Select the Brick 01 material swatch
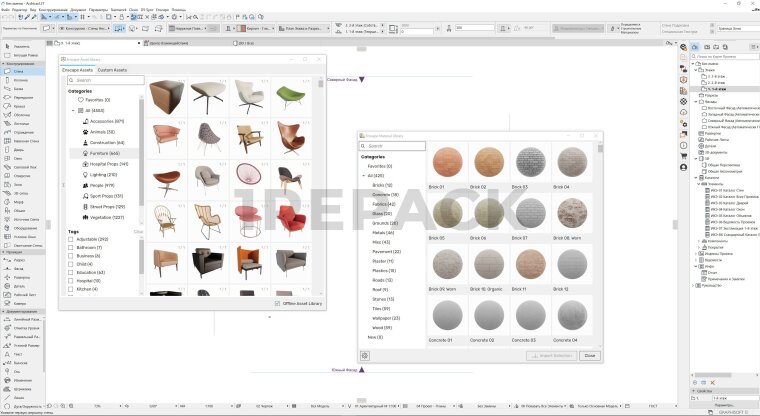The height and width of the screenshot is (416, 760). pyautogui.click(x=448, y=164)
